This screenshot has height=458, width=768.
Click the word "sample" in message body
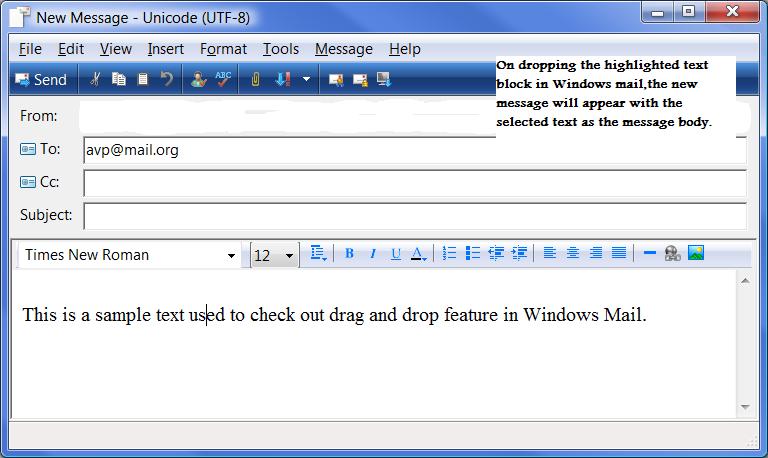(x=123, y=315)
